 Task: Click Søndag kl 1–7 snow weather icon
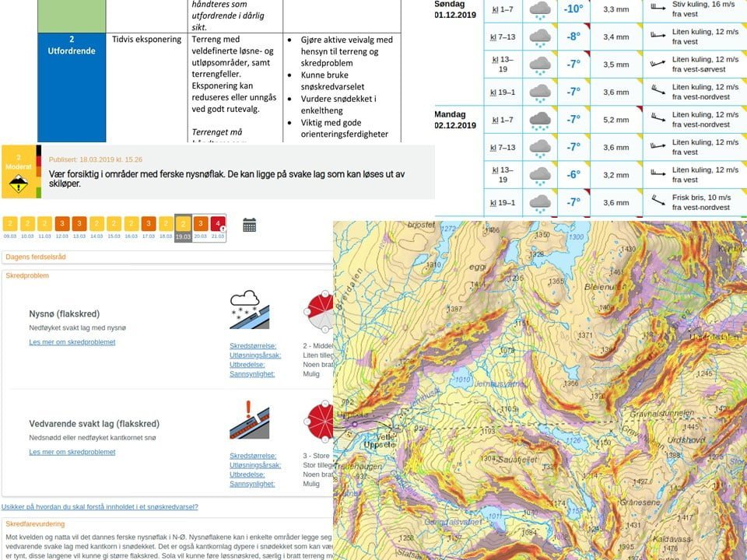point(540,10)
